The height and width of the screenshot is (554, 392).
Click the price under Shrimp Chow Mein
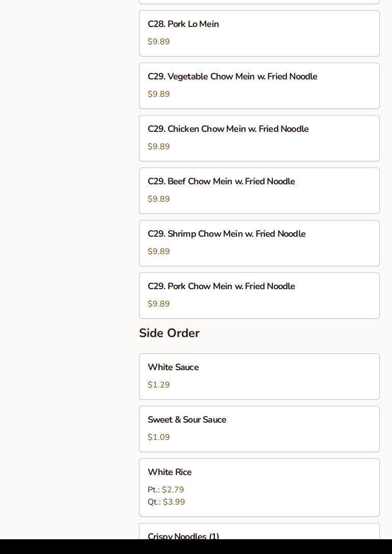[x=159, y=252]
